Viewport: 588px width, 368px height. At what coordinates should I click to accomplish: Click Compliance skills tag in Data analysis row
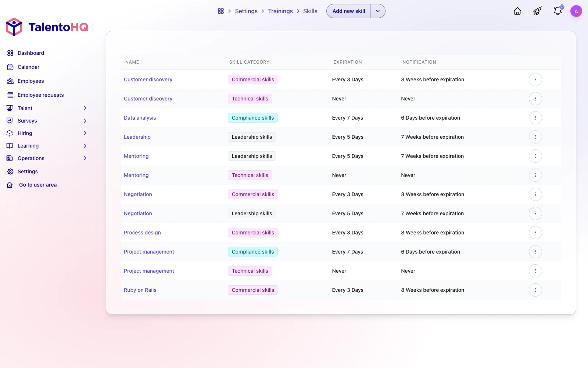point(253,118)
